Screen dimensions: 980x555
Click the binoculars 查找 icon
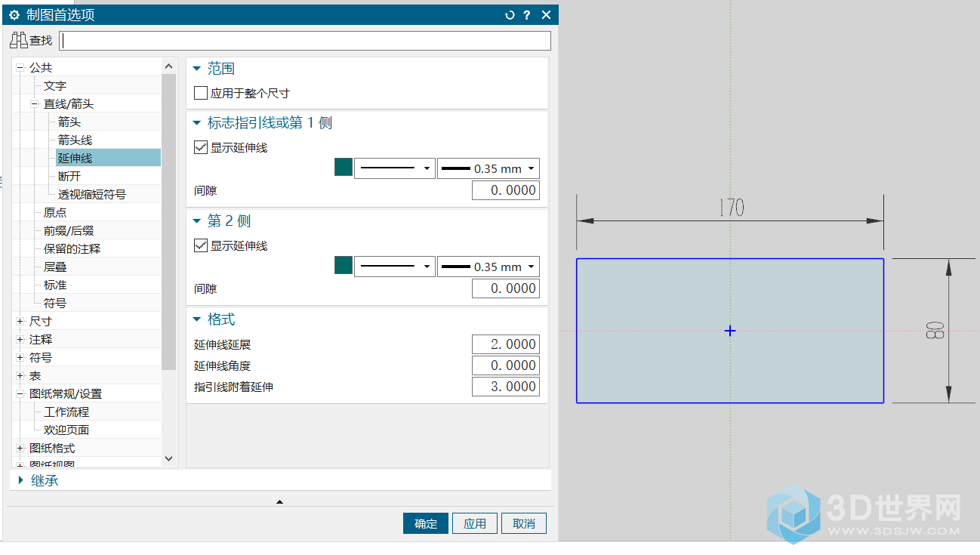tap(19, 40)
